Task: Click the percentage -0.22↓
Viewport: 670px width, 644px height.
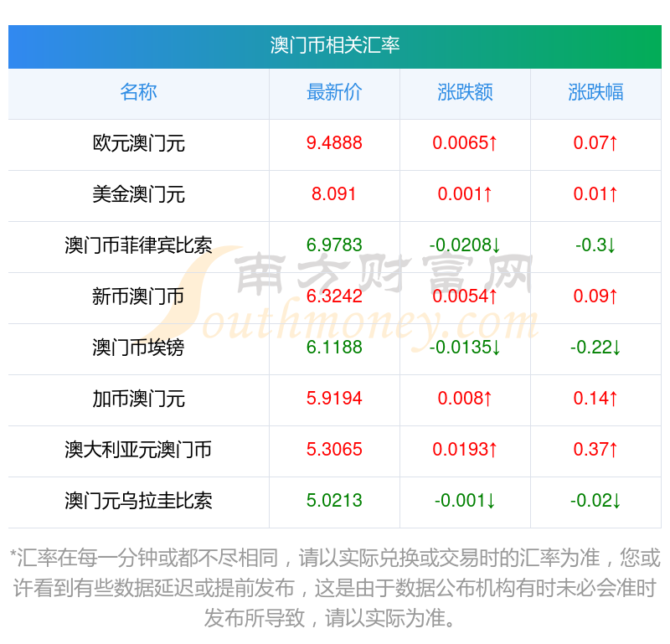Action: (x=595, y=347)
